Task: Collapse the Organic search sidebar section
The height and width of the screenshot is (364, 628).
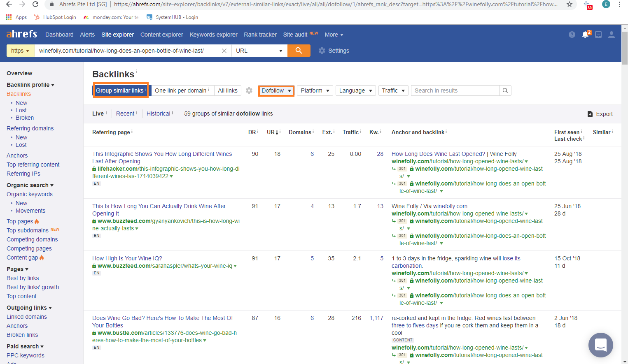Action: pos(30,185)
